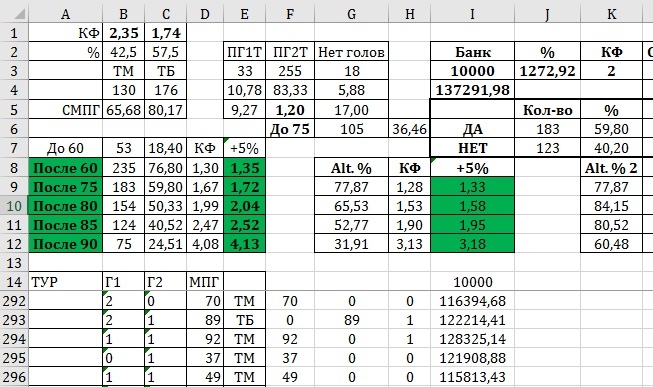Viewport: 653px width, 387px height.
Task: Select cell with value 17,00
Action: coord(351,110)
